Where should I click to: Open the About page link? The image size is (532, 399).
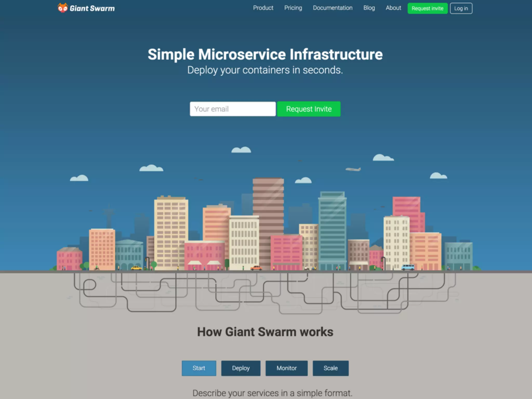click(x=393, y=8)
